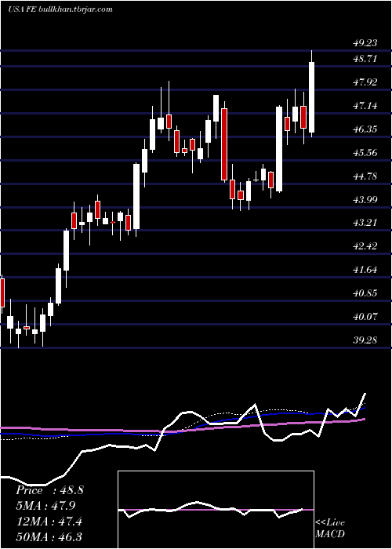Click the 47.14 price level label
Image resolution: width=392 pixels, height=549 pixels.
(x=365, y=105)
